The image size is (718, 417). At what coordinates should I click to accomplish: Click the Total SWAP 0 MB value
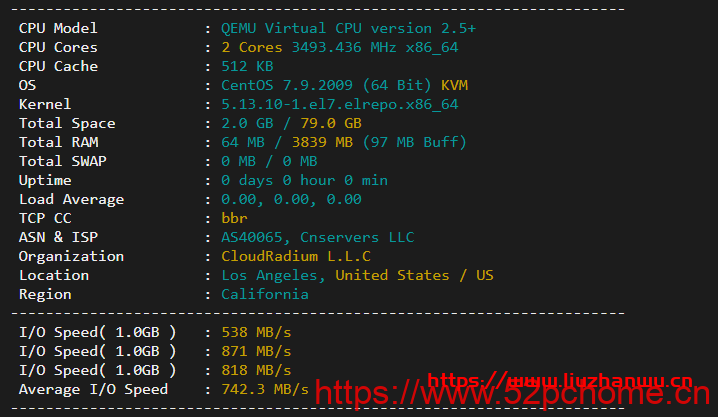point(269,162)
